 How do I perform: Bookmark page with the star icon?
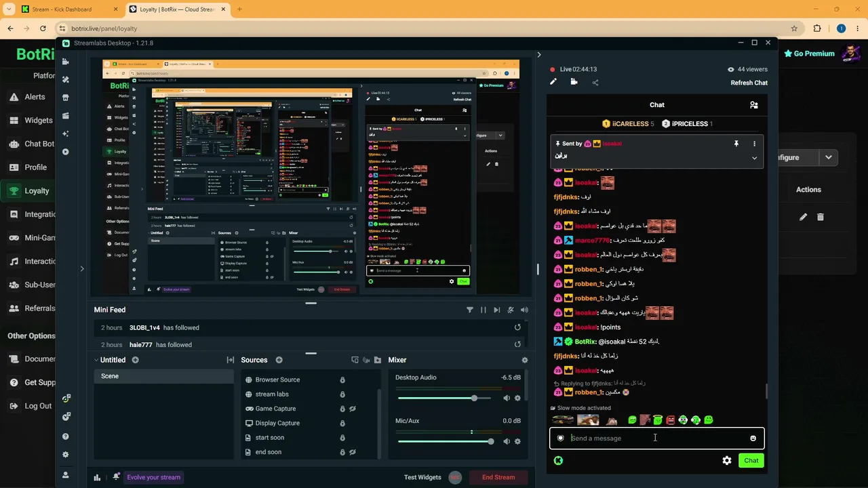point(794,28)
